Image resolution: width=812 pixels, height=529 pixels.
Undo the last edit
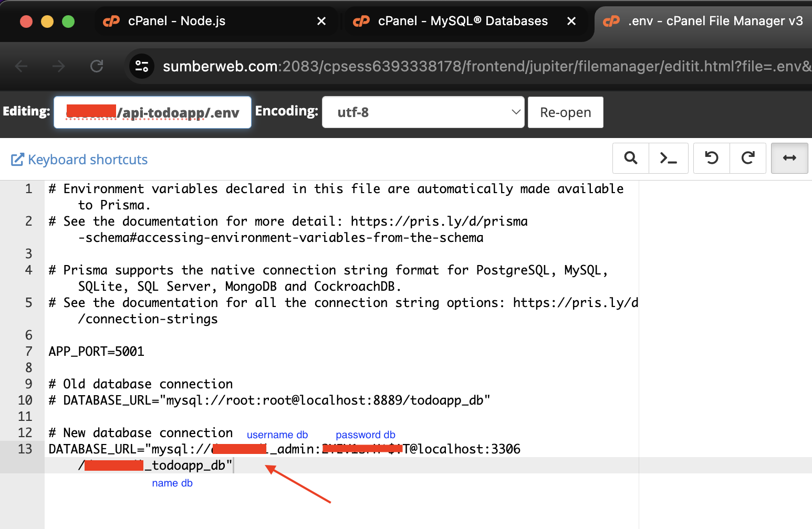pos(712,158)
